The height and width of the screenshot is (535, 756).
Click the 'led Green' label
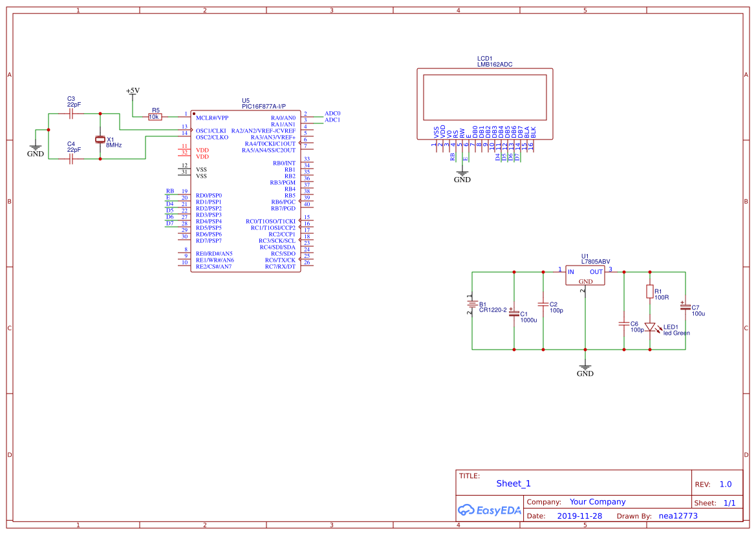(x=676, y=333)
